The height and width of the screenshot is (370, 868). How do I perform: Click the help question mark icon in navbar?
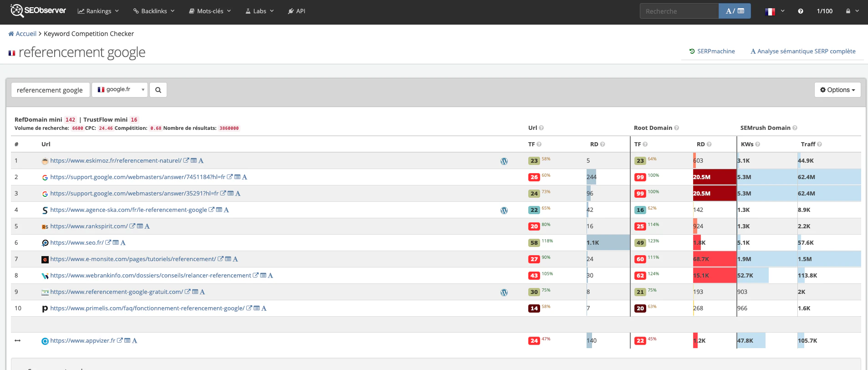[x=801, y=11]
